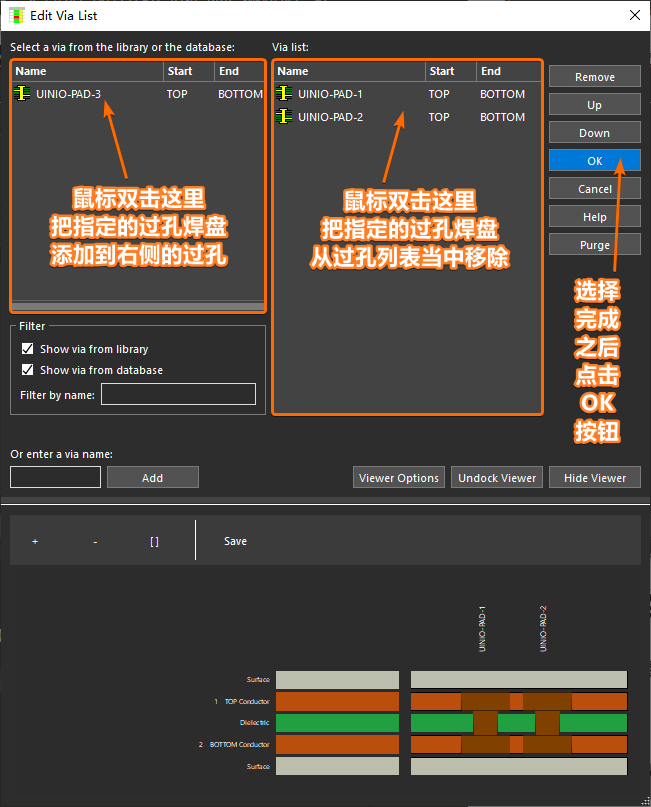This screenshot has height=807, width=651.
Task: Sort via list by Start column header
Action: pyautogui.click(x=449, y=71)
